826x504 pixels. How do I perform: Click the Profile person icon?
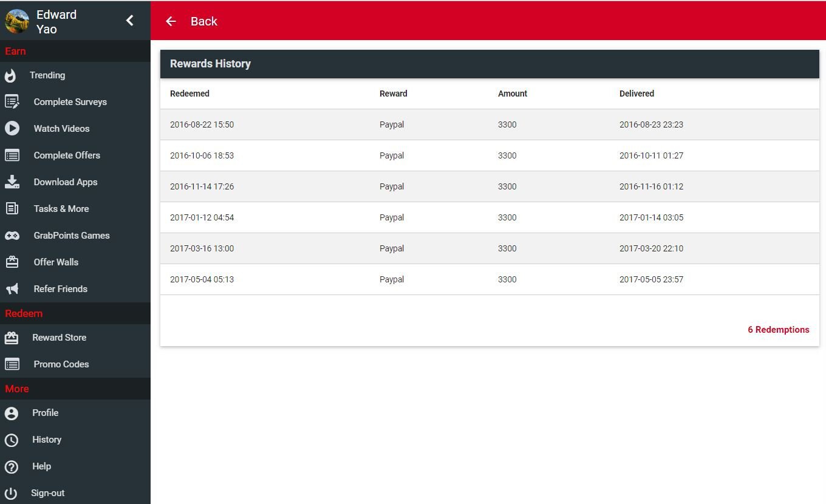click(12, 414)
